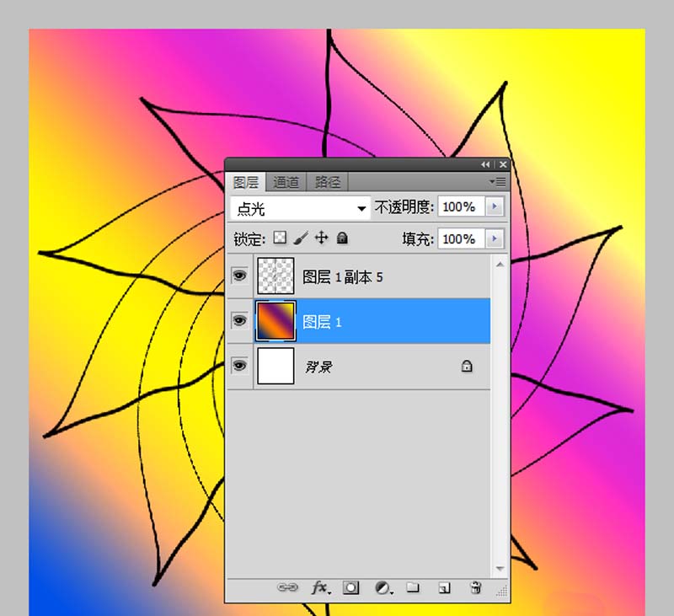Click the layers list scroll up arrow

click(x=500, y=265)
